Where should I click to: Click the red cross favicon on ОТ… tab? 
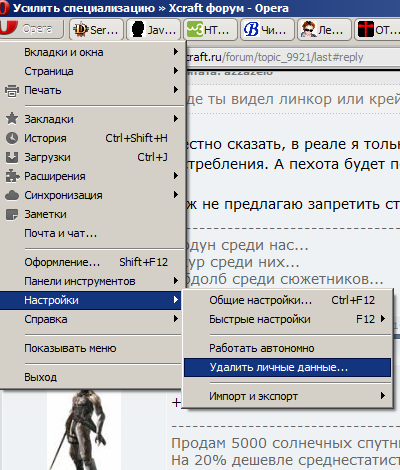[x=366, y=30]
